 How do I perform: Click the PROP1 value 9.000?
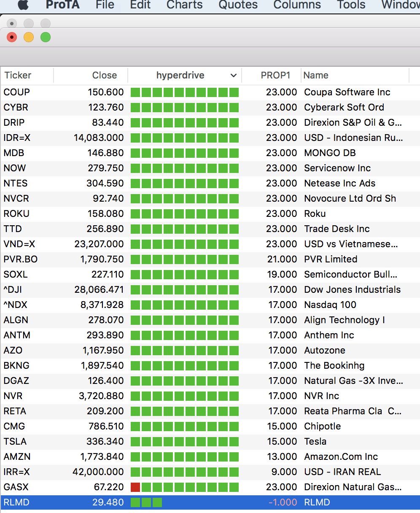pyautogui.click(x=284, y=472)
